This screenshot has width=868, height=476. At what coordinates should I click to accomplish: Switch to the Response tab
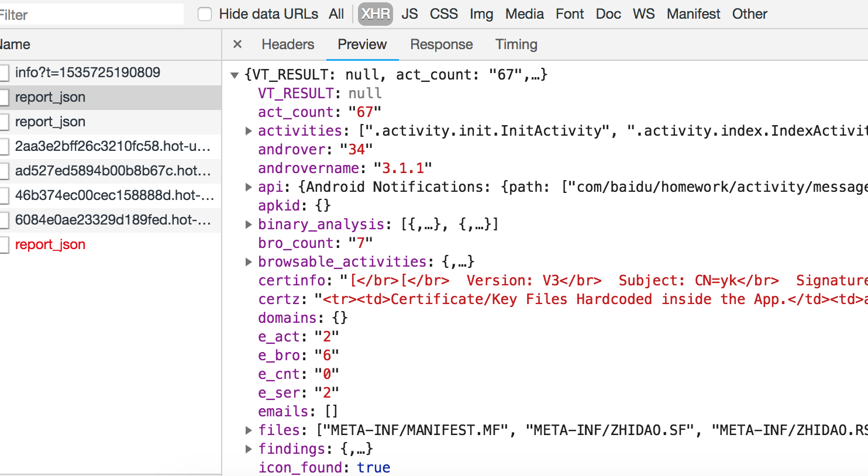(x=441, y=44)
